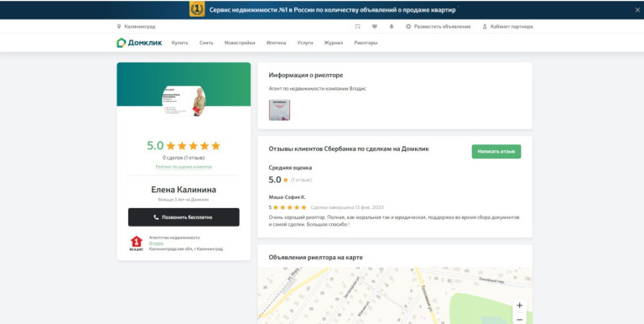The height and width of the screenshot is (324, 644).
Task: Click Позвонить бесплатно button
Action: tap(184, 217)
